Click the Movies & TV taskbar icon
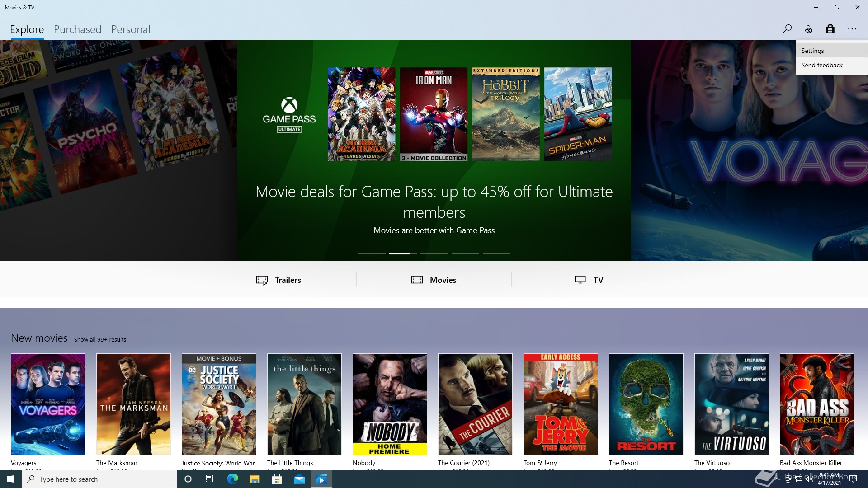This screenshot has width=868, height=488. point(321,479)
